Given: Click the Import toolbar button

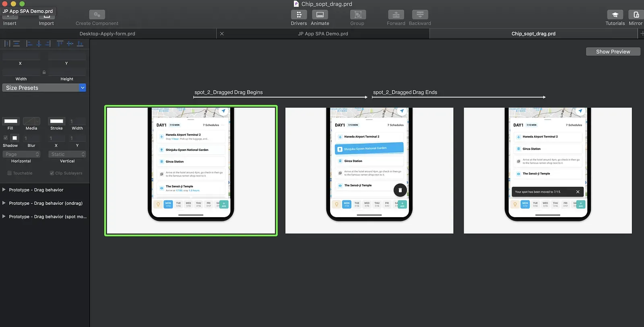Looking at the screenshot, I should pos(47,18).
